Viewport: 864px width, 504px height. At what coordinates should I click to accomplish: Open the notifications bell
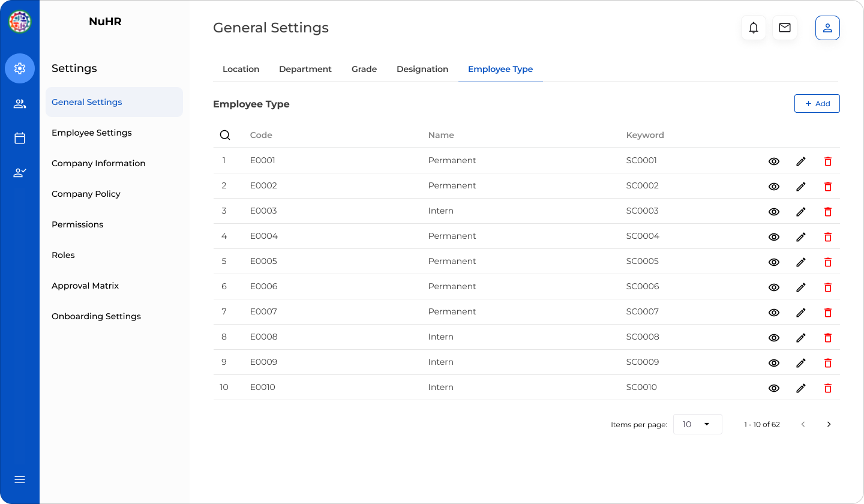point(754,28)
